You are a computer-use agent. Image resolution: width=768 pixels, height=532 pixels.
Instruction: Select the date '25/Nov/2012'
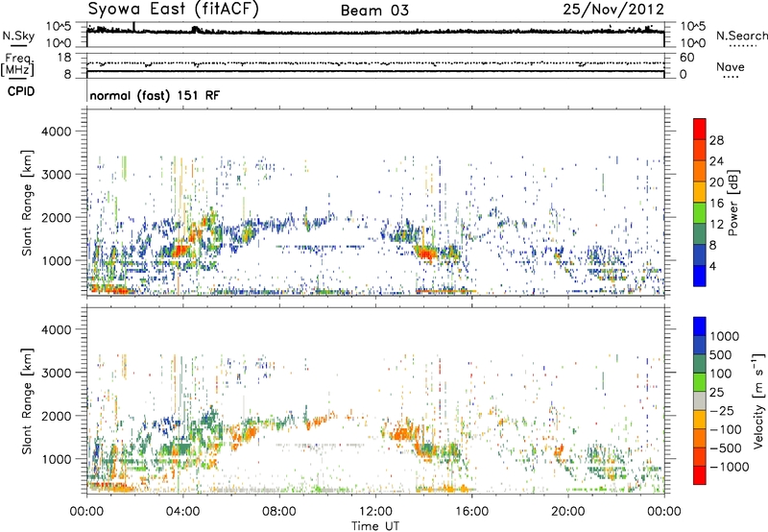pyautogui.click(x=613, y=9)
